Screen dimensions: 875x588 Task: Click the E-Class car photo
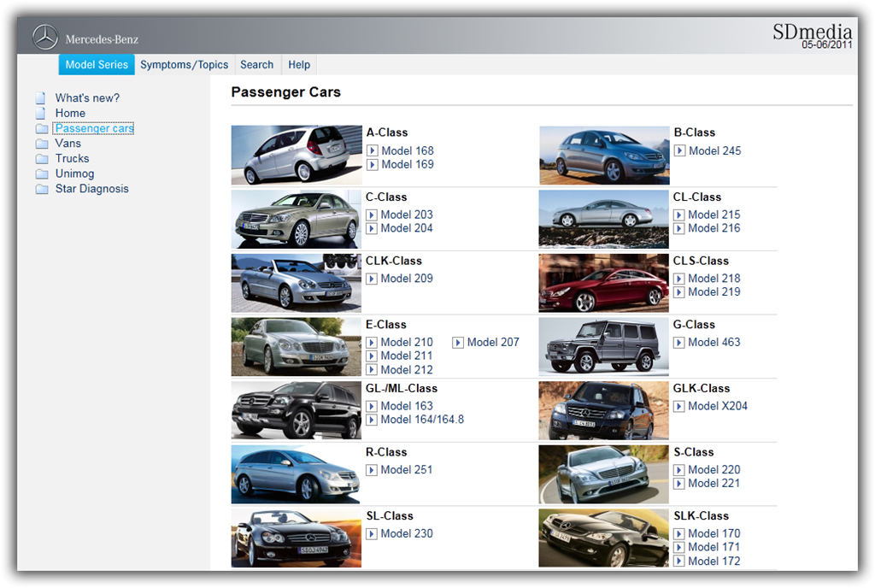[295, 346]
